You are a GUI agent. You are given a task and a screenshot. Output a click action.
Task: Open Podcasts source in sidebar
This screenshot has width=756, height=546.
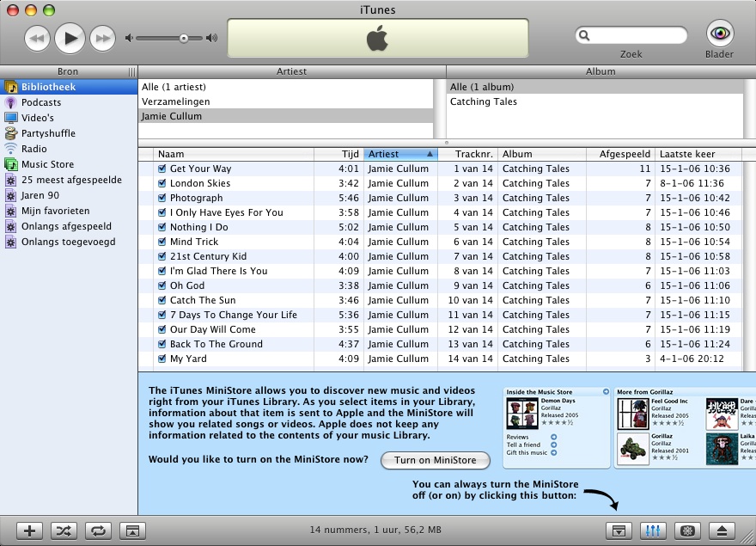pos(69,102)
